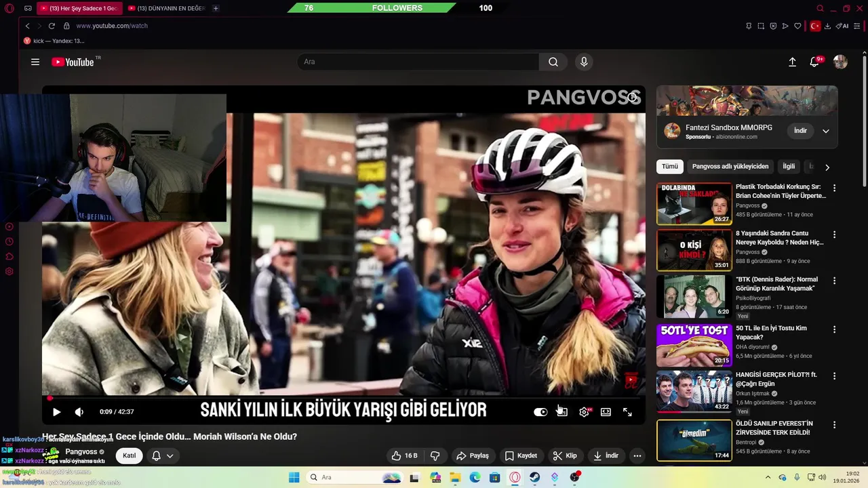The height and width of the screenshot is (488, 868).
Task: Open more actions three-dot menu under video
Action: click(637, 455)
